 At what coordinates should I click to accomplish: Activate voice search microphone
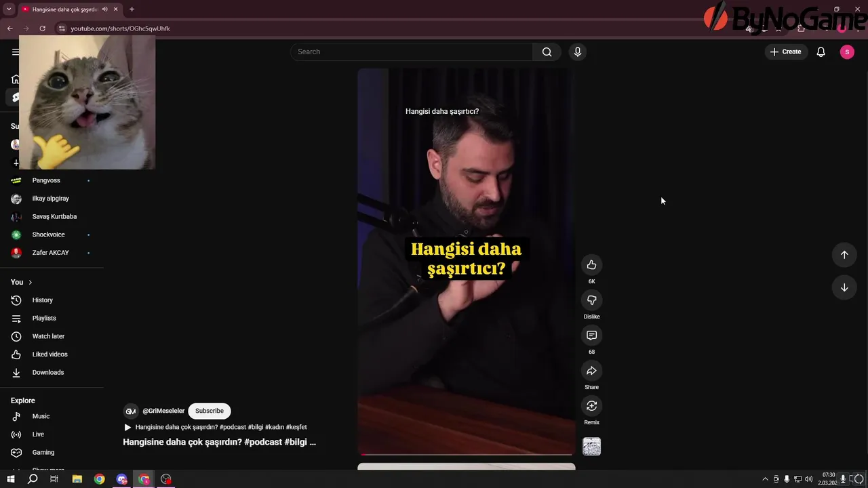(577, 52)
